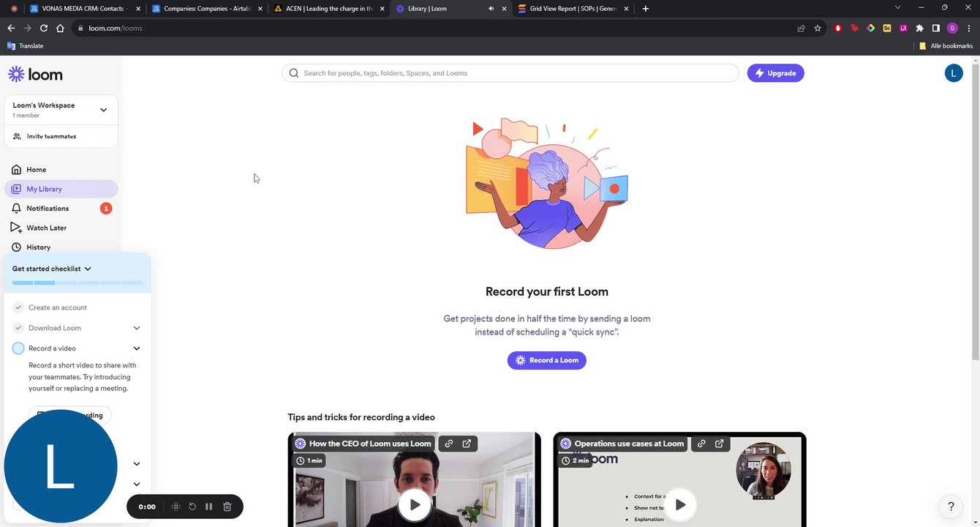Click the share page icon in address bar
Image resolution: width=980 pixels, height=527 pixels.
[x=801, y=28]
